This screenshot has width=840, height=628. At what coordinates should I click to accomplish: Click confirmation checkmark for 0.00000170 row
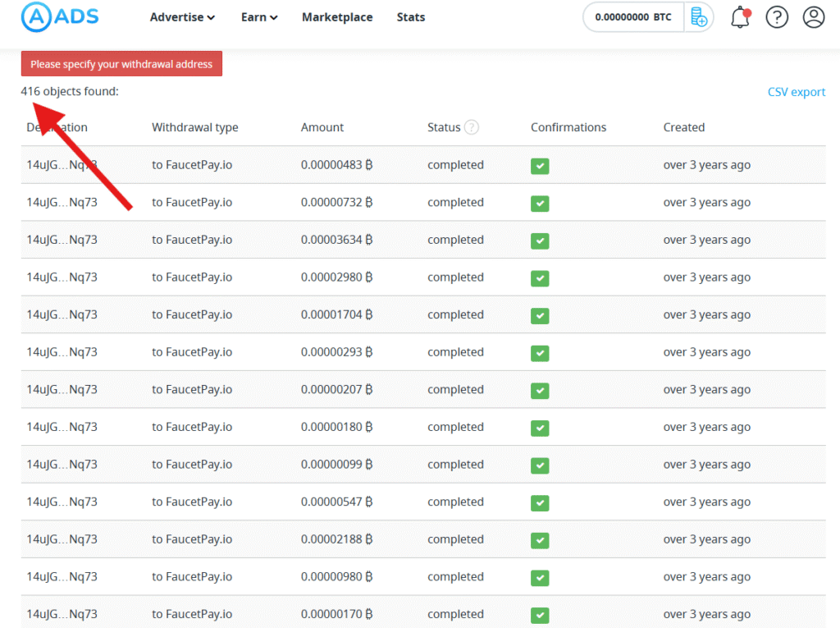click(540, 615)
